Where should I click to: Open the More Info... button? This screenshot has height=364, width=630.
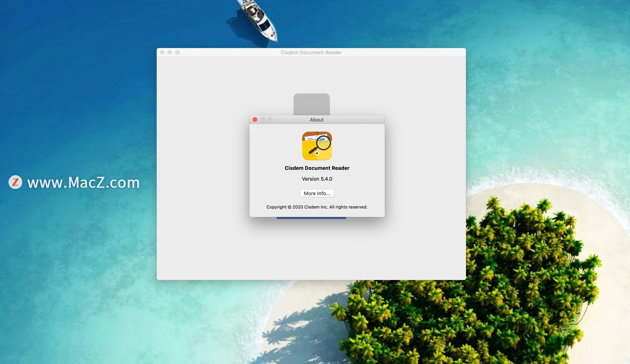coord(317,193)
